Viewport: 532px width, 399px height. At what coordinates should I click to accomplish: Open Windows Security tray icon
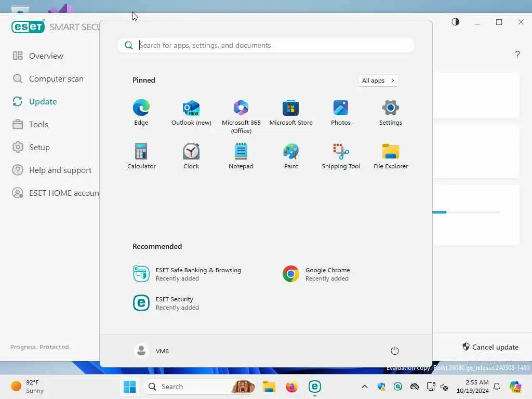pos(381,387)
